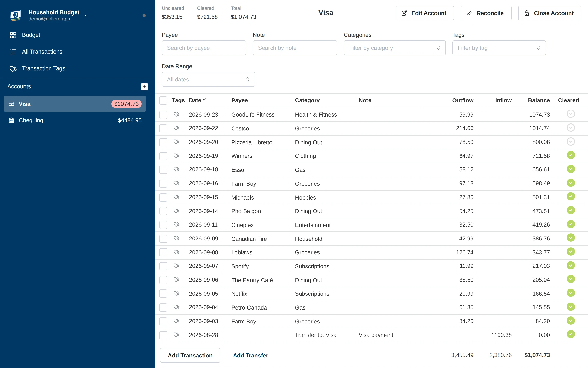The height and width of the screenshot is (368, 588).
Task: Focus the Search by payee field
Action: pos(204,48)
